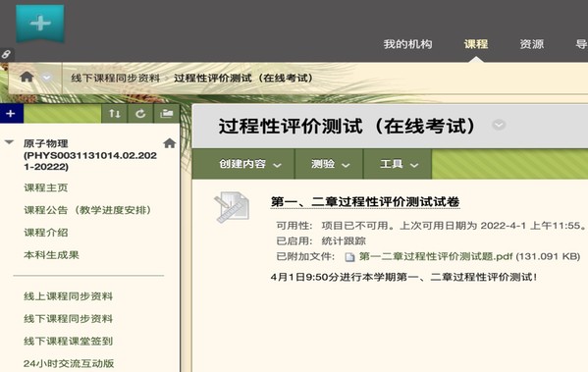Click house icon next to 原子物理 course title
This screenshot has width=588, height=372.
(x=170, y=143)
